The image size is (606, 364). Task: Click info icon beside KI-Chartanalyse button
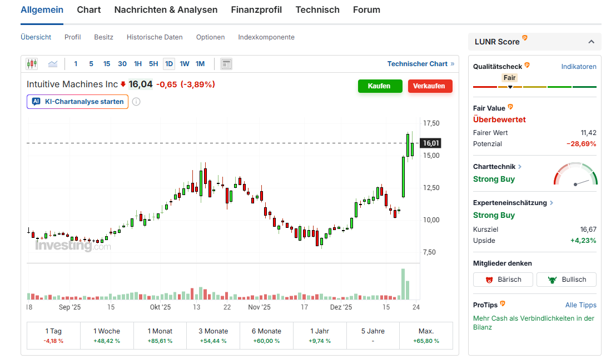pos(136,102)
